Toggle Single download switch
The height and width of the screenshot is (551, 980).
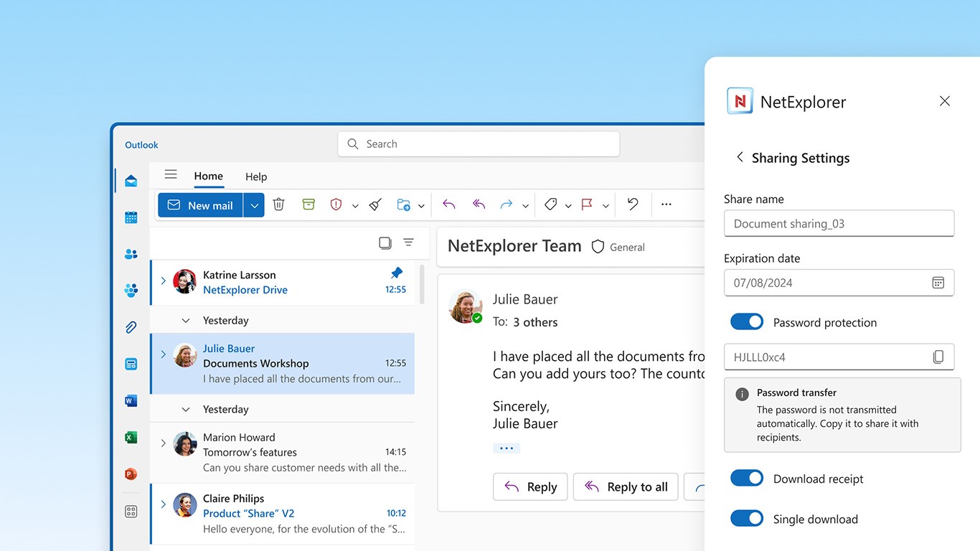click(x=747, y=518)
